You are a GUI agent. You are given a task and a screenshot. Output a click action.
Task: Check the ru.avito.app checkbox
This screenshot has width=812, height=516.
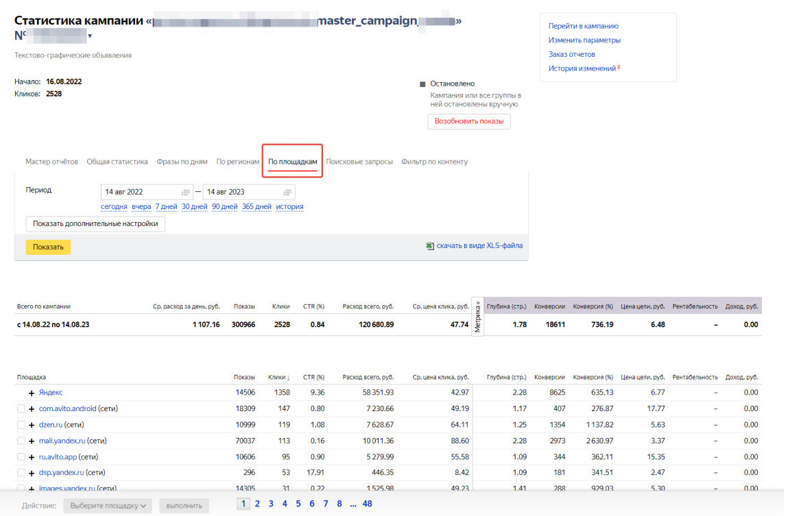(21, 457)
